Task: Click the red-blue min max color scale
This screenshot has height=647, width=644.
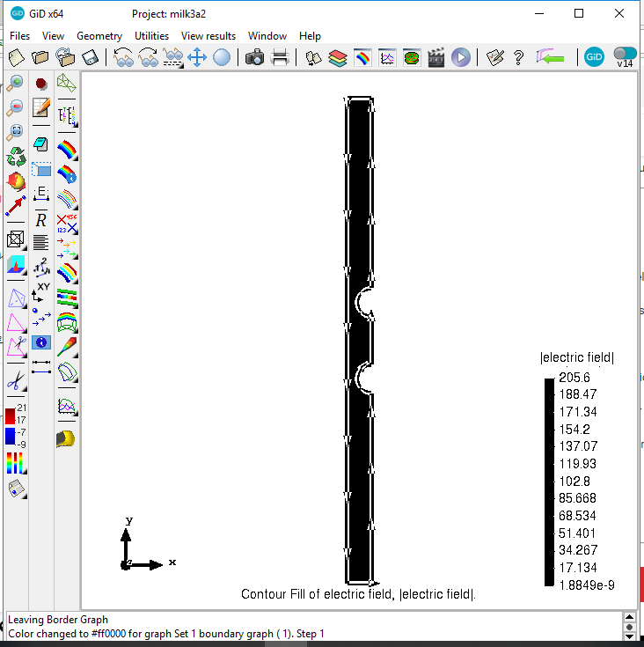Action: [x=16, y=425]
